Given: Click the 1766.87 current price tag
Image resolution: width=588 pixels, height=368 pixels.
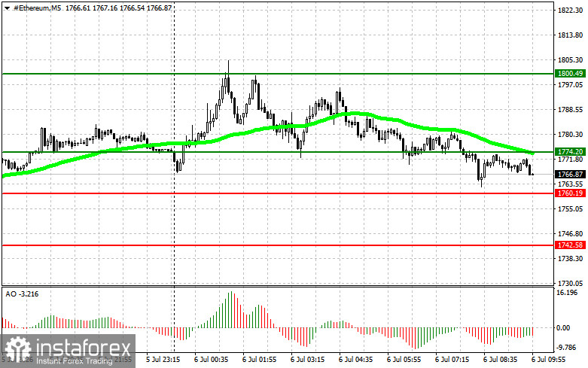Looking at the screenshot, I should [x=570, y=175].
